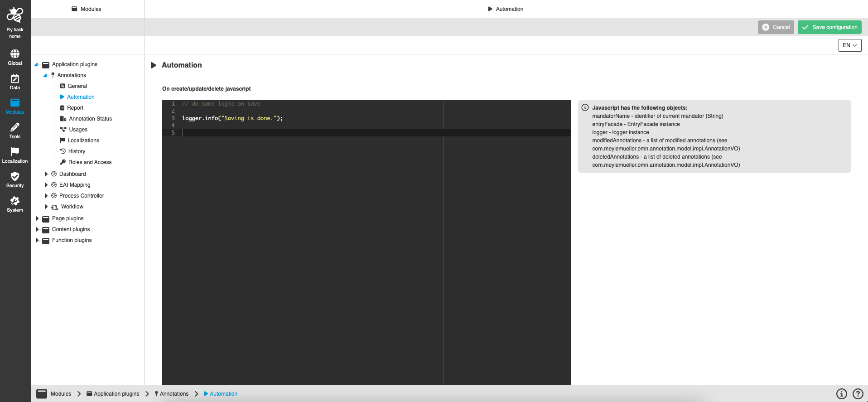Image resolution: width=868 pixels, height=402 pixels.
Task: Click the Modules icon in the breadcrumb bar
Action: [x=42, y=393]
